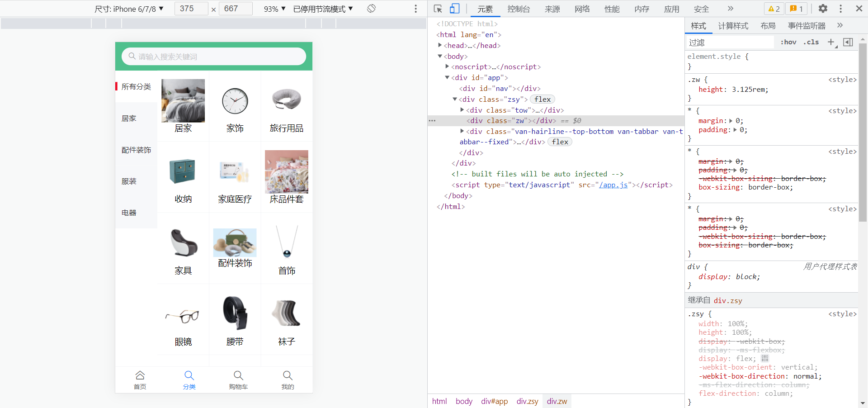This screenshot has width=868, height=408.
Task: Open device toolbar more options menu
Action: (x=416, y=9)
